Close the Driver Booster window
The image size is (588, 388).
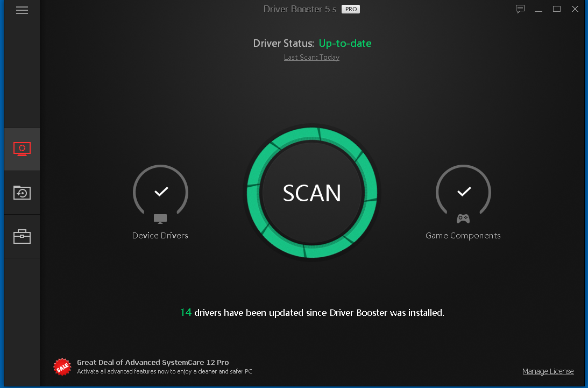coord(575,9)
